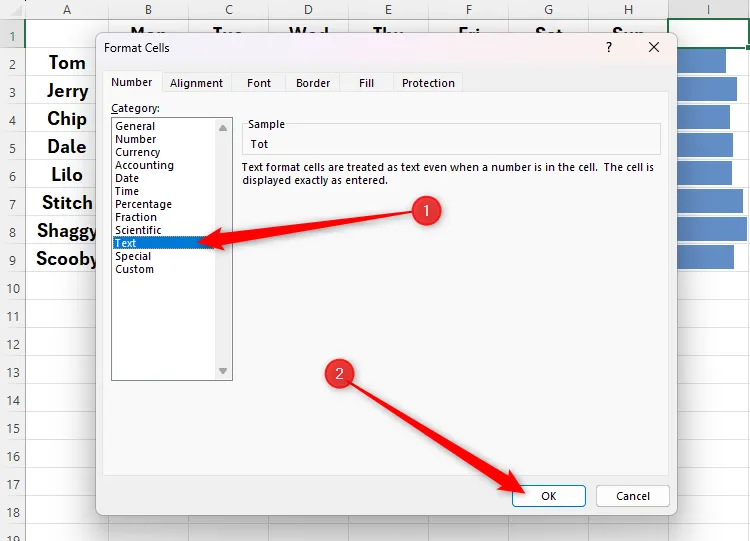Click the category list scroll down arrow
This screenshot has width=750, height=541.
click(x=224, y=371)
